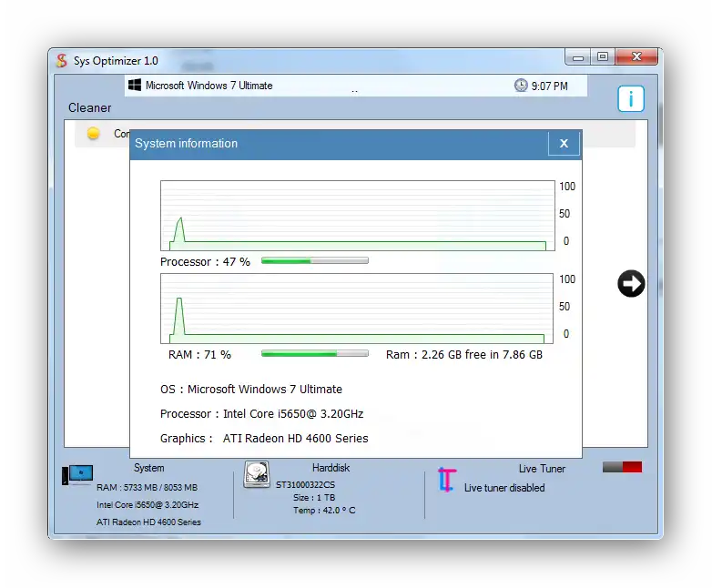The width and height of the screenshot is (712, 588).
Task: Click the 'OS : Microsoft Windows 7 Ultimate' line
Action: (x=251, y=390)
